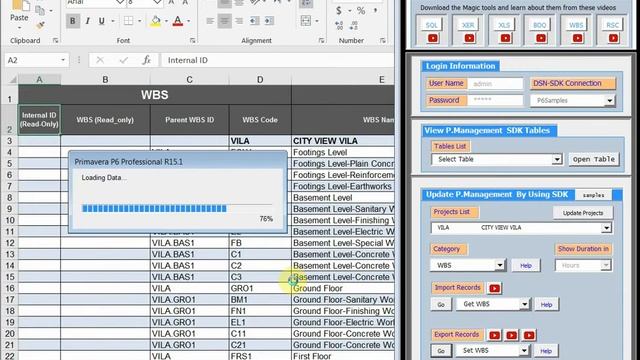Apply the red font color A

[x=178, y=21]
